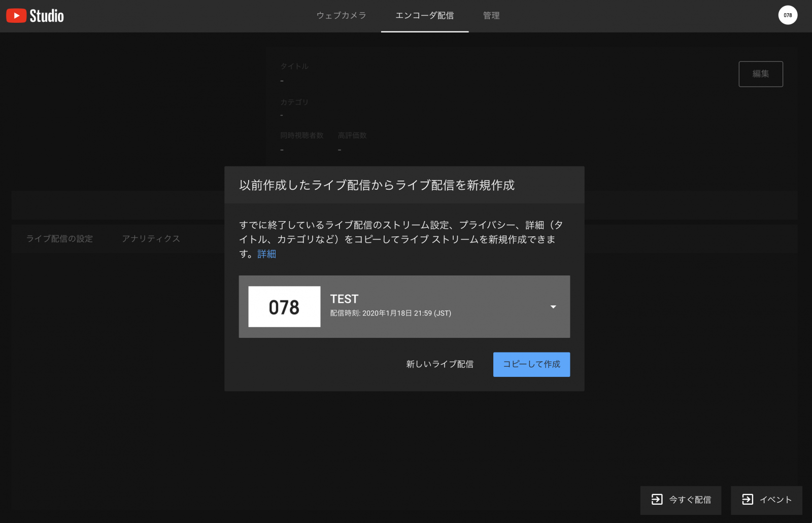Follow the blue 詳細 link
The height and width of the screenshot is (523, 812).
pos(266,254)
